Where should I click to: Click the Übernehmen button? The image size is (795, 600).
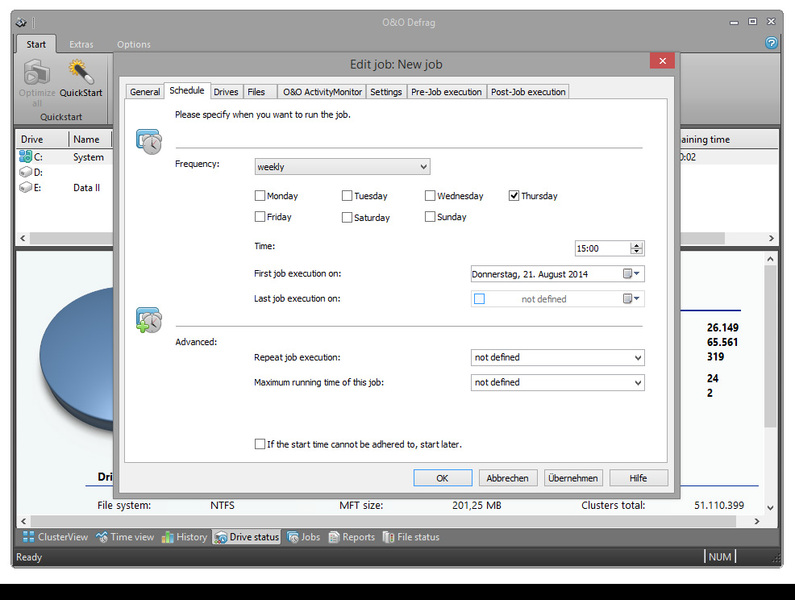coord(573,478)
